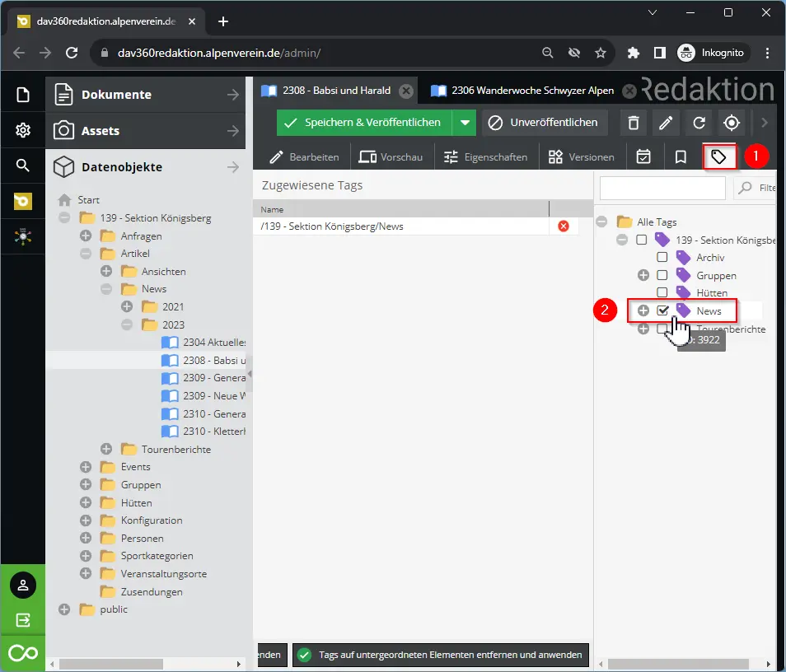Click Speichern & Veröffentlichen button

364,123
